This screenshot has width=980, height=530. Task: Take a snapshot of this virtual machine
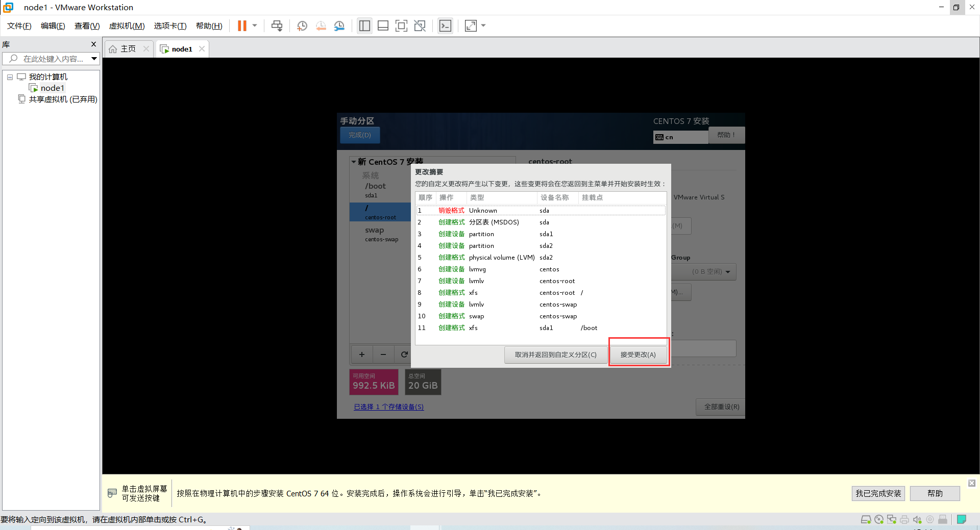click(x=302, y=26)
